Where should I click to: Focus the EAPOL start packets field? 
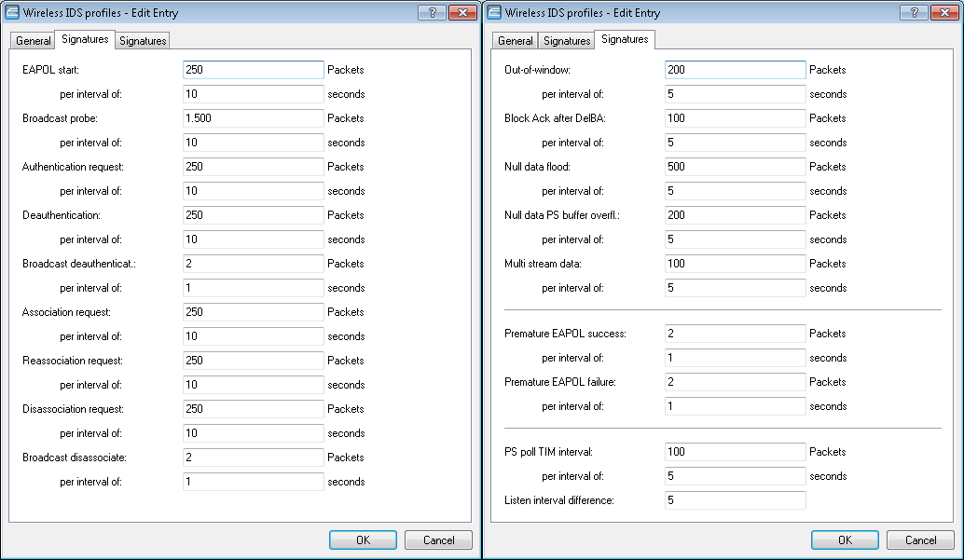(253, 70)
